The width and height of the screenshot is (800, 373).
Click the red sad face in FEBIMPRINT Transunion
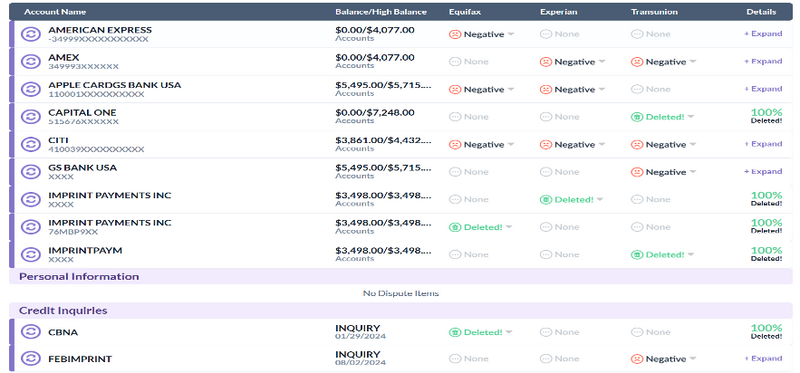click(637, 359)
